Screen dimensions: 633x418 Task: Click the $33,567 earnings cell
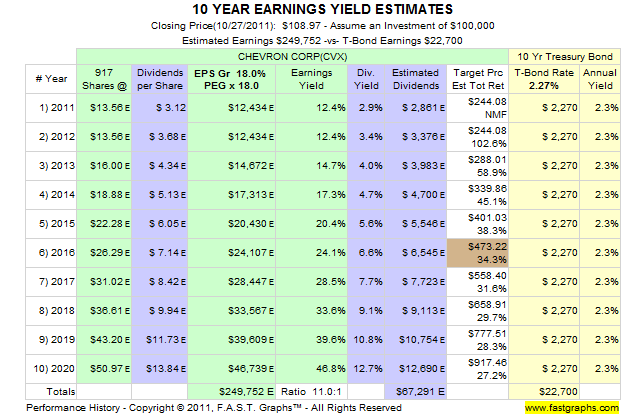pyautogui.click(x=231, y=311)
